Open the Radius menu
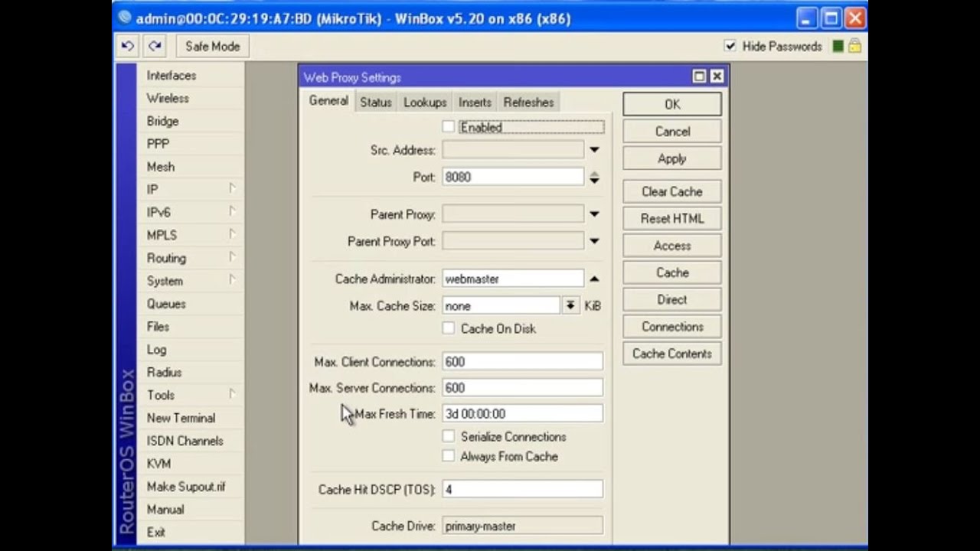The image size is (980, 551). [x=164, y=373]
